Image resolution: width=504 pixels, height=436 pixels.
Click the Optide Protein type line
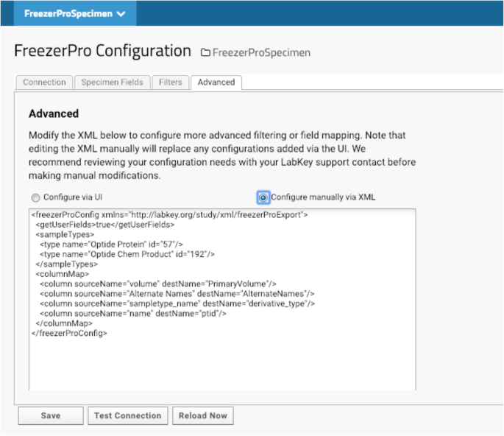tap(111, 245)
